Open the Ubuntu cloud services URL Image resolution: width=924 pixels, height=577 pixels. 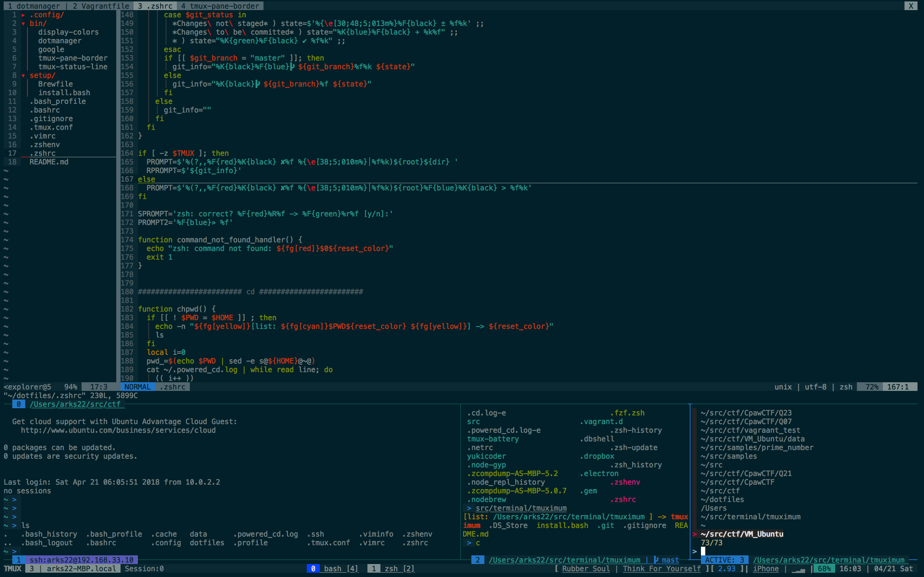pyautogui.click(x=118, y=430)
